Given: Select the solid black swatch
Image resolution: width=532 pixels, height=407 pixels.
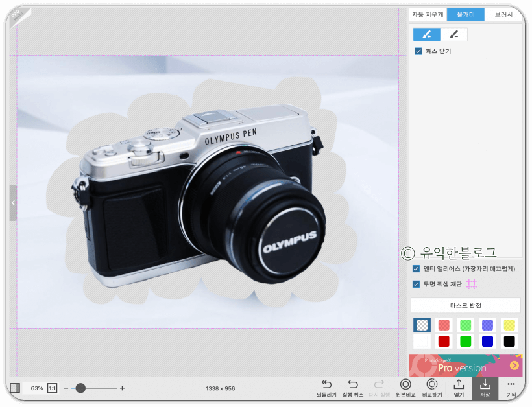Looking at the screenshot, I should [509, 342].
